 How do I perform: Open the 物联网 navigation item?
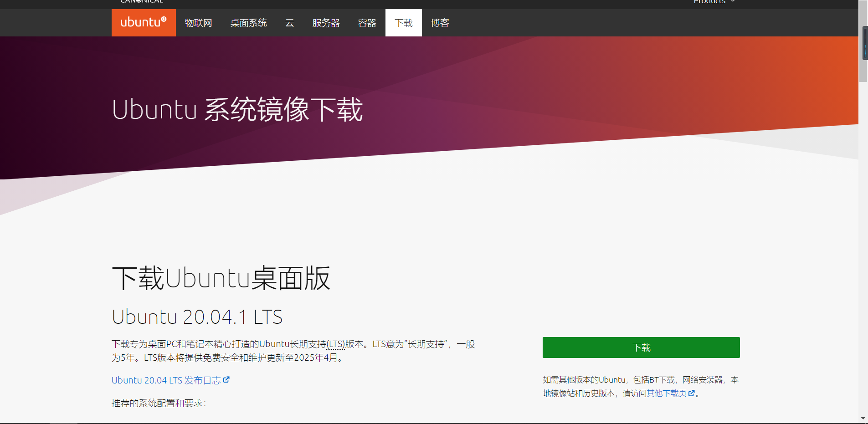[x=199, y=22]
